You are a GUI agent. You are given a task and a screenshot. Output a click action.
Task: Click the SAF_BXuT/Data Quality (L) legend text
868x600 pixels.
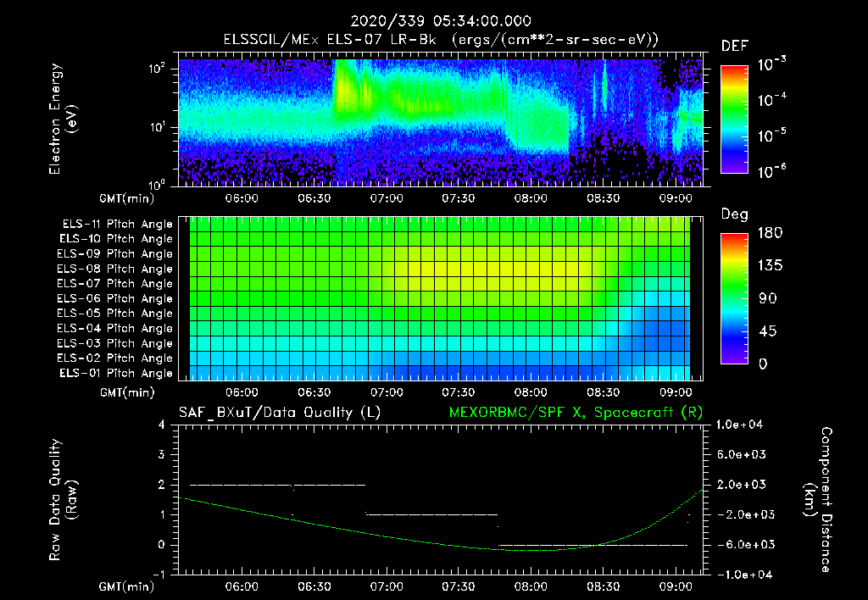pyautogui.click(x=280, y=413)
